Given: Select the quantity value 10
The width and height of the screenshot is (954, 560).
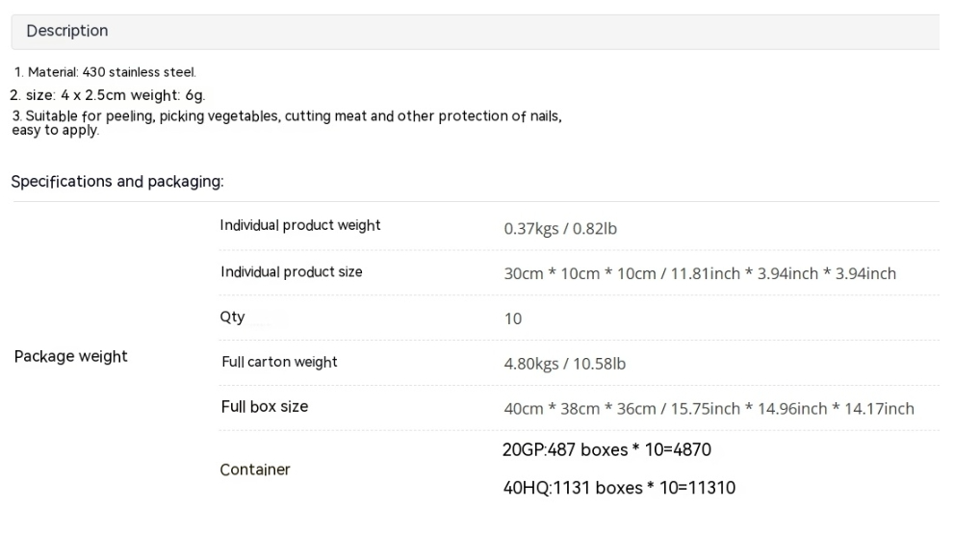Looking at the screenshot, I should tap(513, 318).
